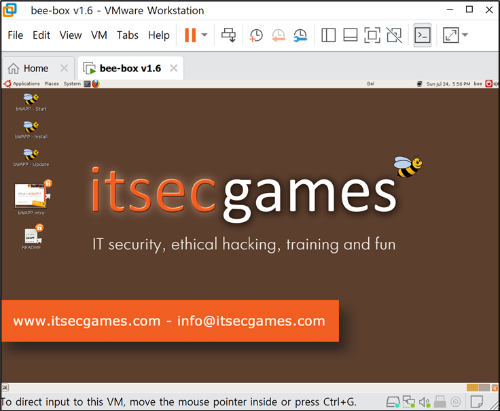Open the snapshot manager
This screenshot has width=500, height=411.
[x=300, y=35]
